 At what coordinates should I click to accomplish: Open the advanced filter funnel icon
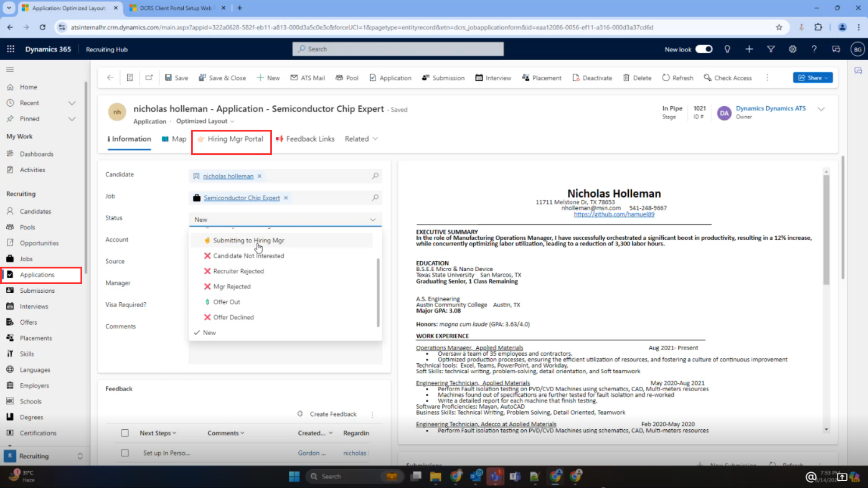click(x=771, y=49)
